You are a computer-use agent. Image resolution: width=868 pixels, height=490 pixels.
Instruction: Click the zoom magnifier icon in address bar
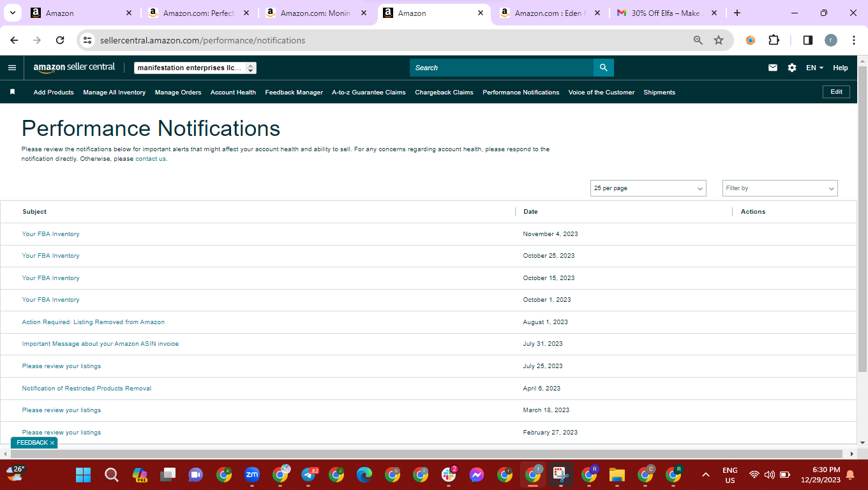click(698, 40)
